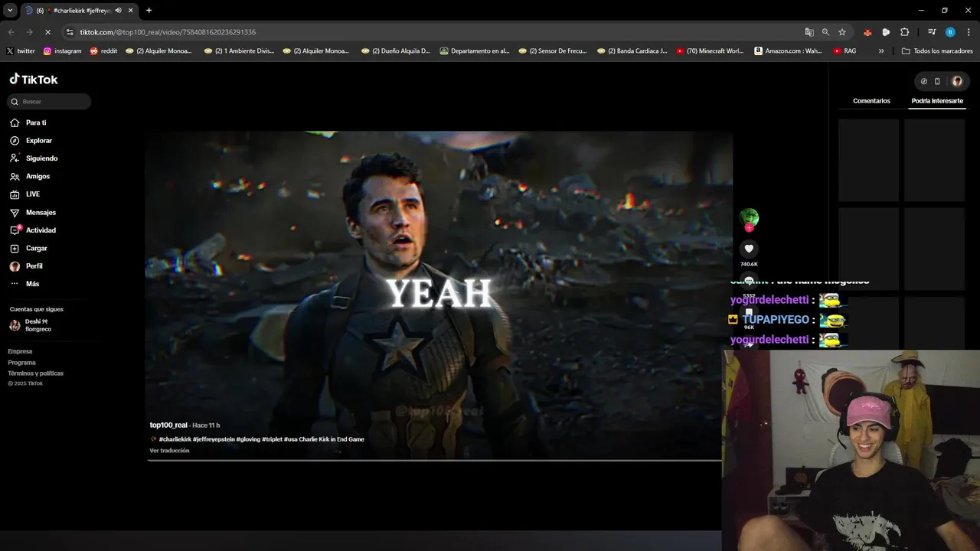Open comments with the speech bubble icon

click(749, 280)
